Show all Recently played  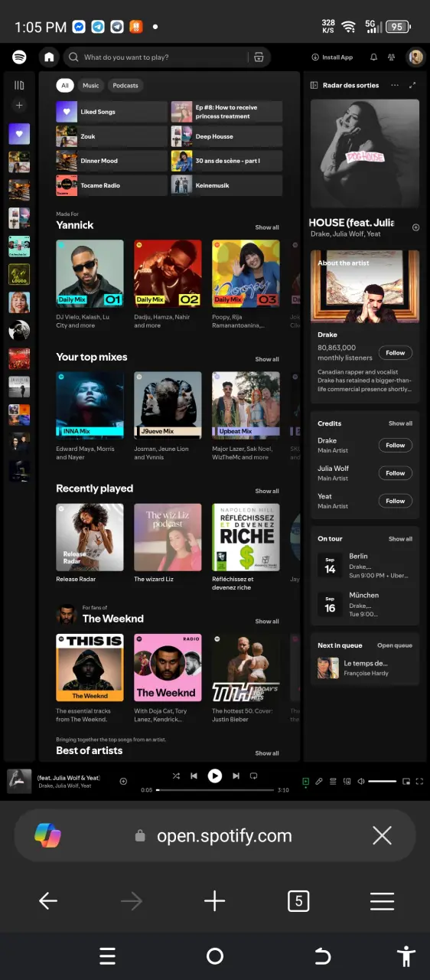[x=267, y=491]
